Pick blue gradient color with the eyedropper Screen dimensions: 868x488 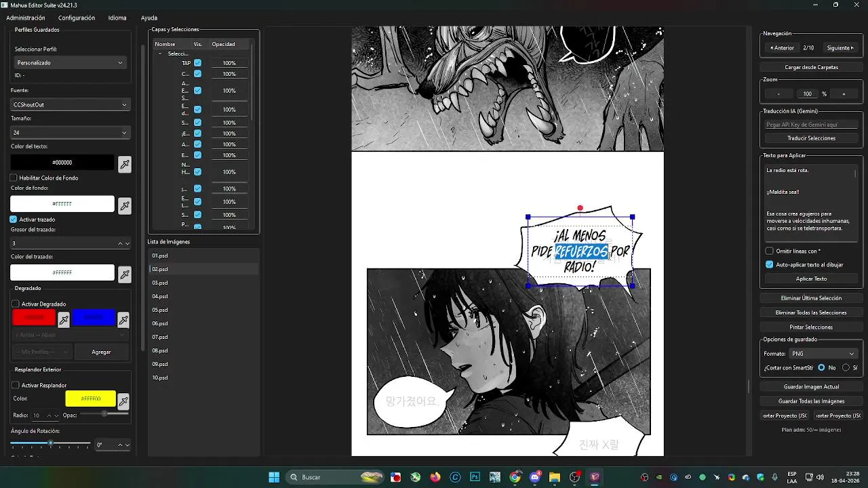click(123, 319)
